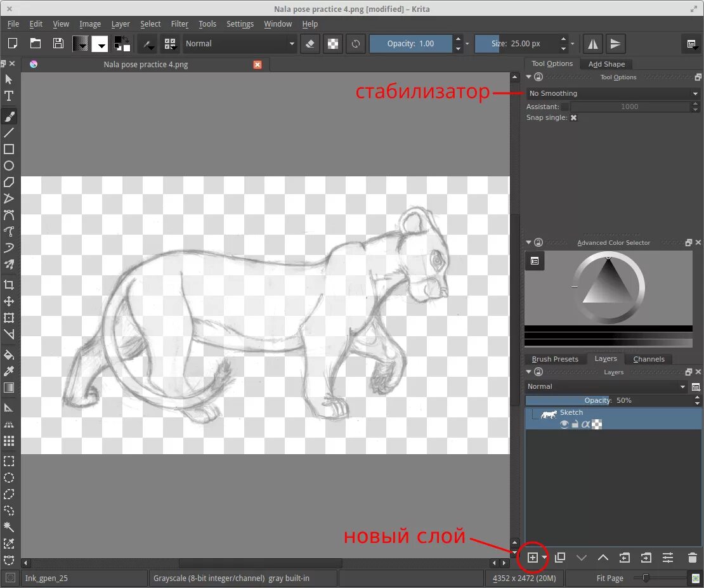Open the gradient preset dropdown
This screenshot has height=588, width=704.
(81, 44)
